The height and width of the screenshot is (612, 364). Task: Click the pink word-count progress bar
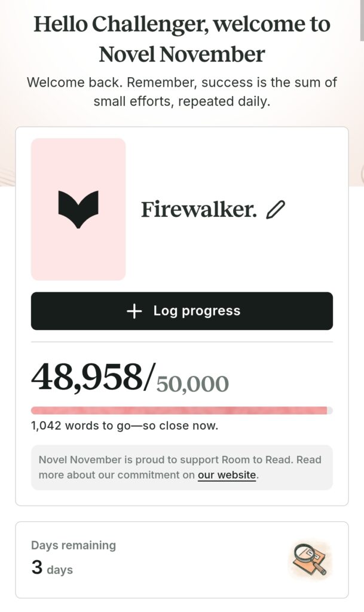178,411
